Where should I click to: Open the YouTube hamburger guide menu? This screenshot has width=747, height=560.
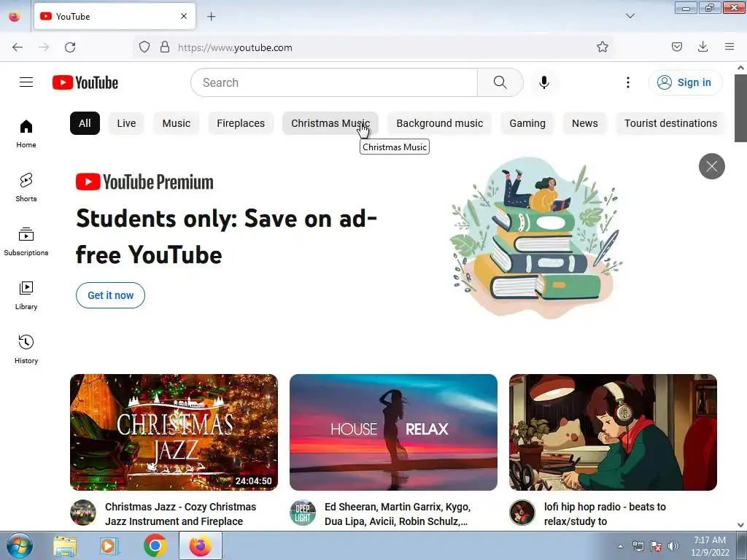pyautogui.click(x=26, y=82)
